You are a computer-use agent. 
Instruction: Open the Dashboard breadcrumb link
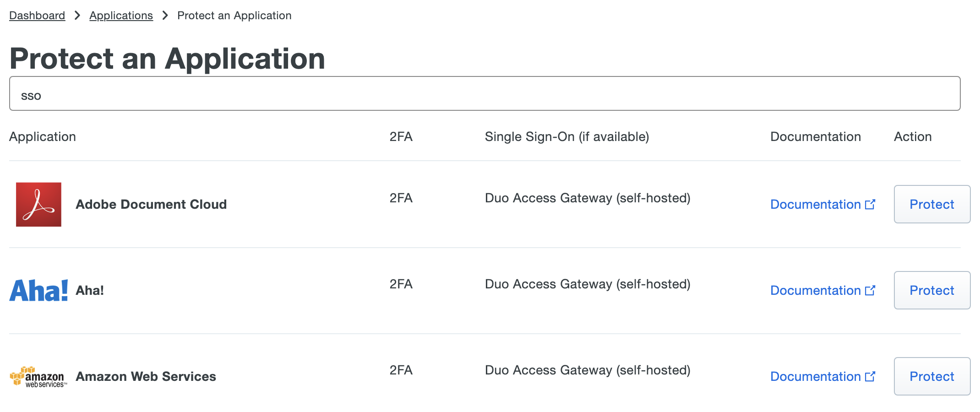click(37, 15)
